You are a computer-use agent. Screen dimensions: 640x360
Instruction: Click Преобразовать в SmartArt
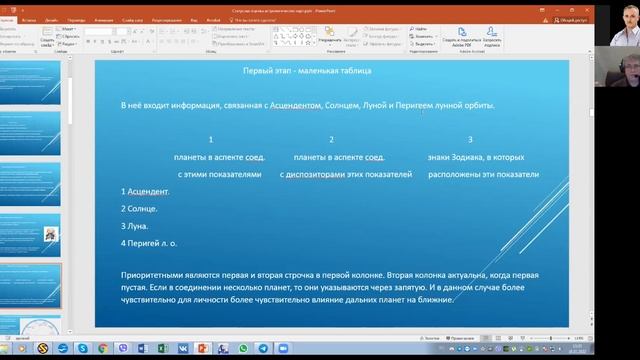tap(238, 44)
